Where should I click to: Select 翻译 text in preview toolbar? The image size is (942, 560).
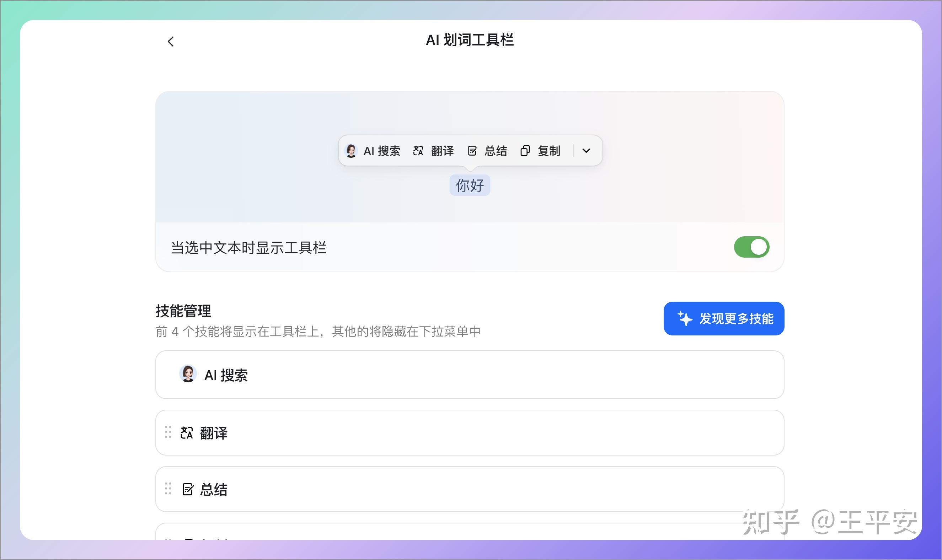coord(442,151)
